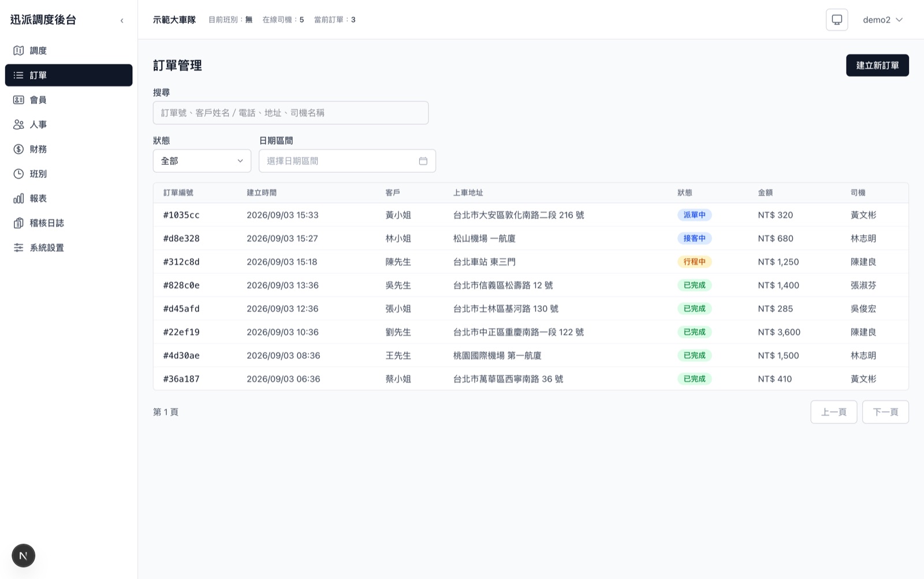Click order number #312c8d

[181, 262]
